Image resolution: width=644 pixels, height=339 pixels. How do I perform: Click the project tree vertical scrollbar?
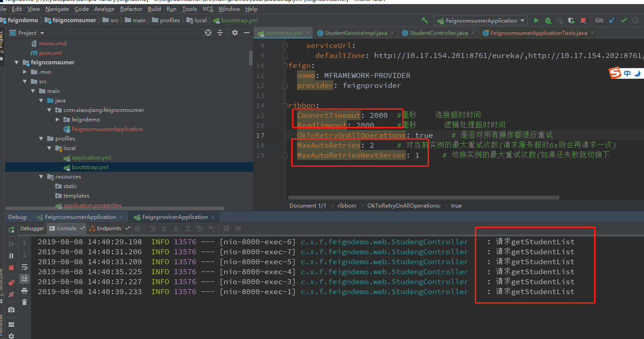click(251, 58)
